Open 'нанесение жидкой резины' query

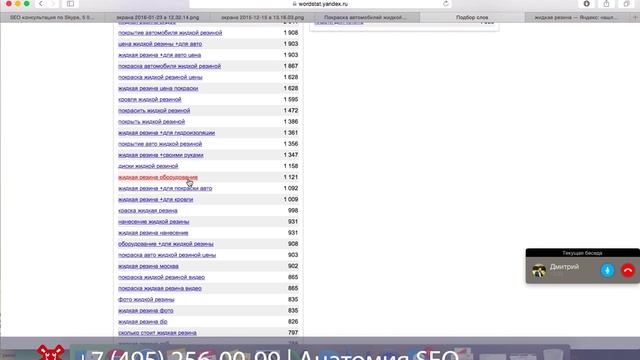[x=153, y=222]
